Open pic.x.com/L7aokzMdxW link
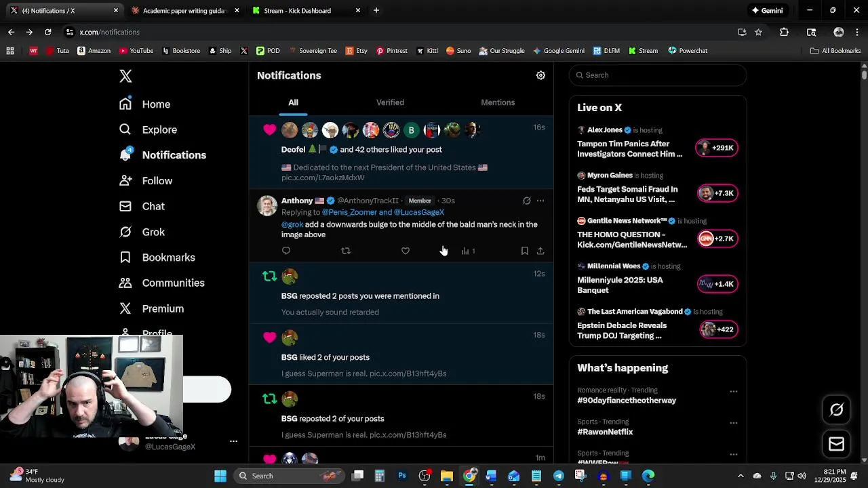Viewport: 868px width, 488px height. [323, 178]
